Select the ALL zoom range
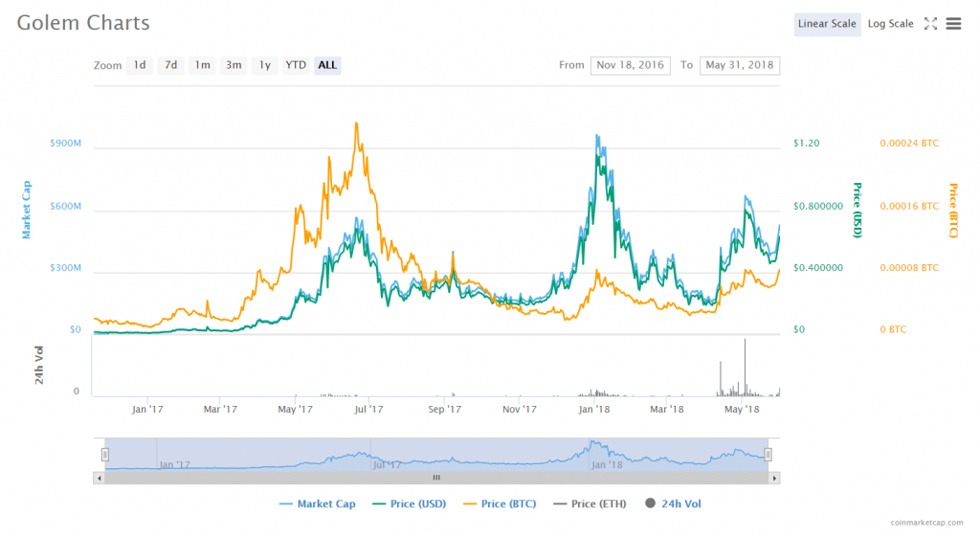 click(327, 65)
